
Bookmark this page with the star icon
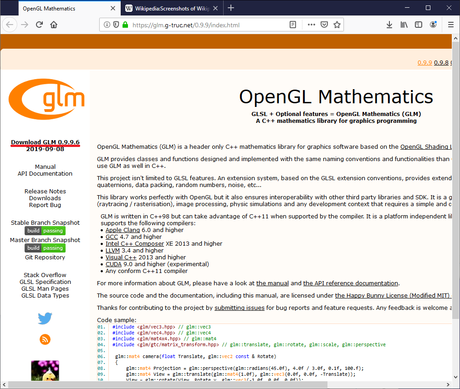pos(337,25)
